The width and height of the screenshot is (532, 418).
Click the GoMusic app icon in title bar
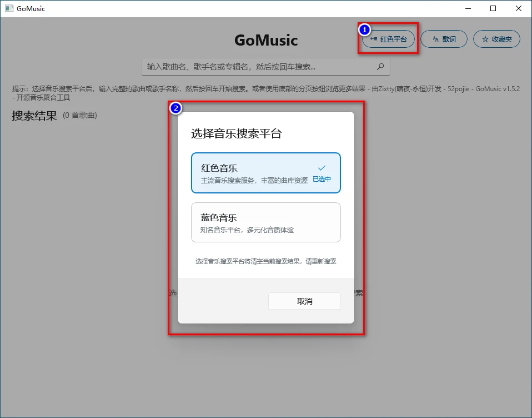click(x=9, y=8)
